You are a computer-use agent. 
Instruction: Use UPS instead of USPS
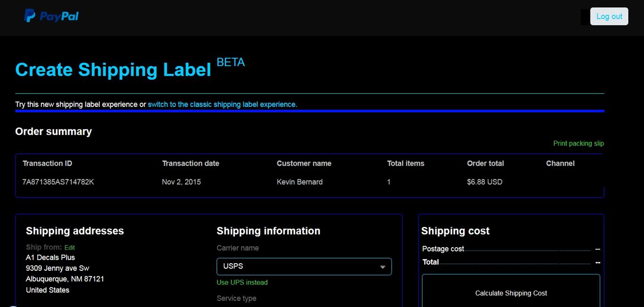242,282
